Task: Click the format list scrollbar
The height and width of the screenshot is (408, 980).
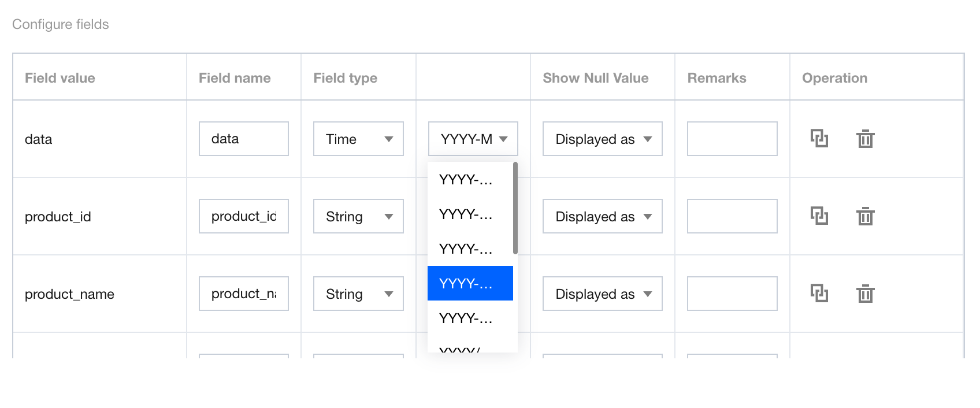Action: [515, 208]
